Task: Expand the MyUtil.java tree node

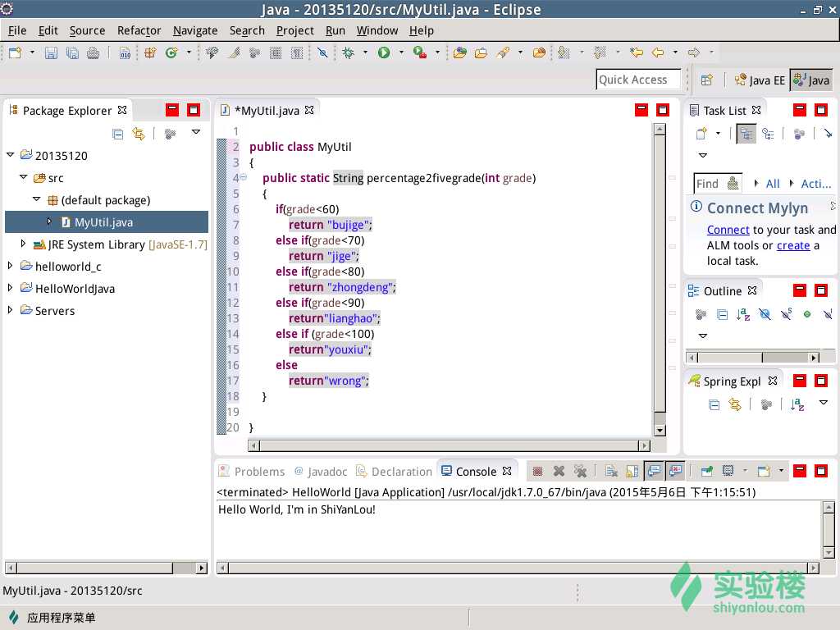Action: click(x=49, y=221)
